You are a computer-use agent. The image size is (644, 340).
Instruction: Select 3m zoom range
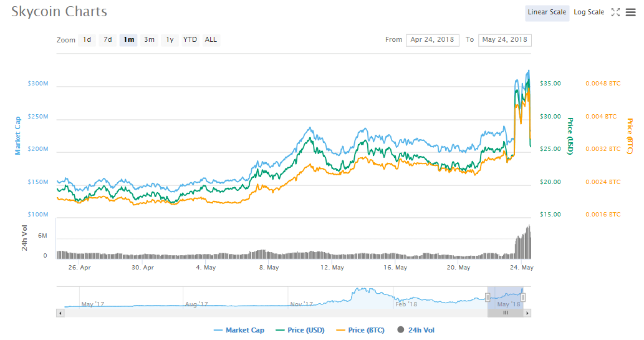click(x=150, y=40)
